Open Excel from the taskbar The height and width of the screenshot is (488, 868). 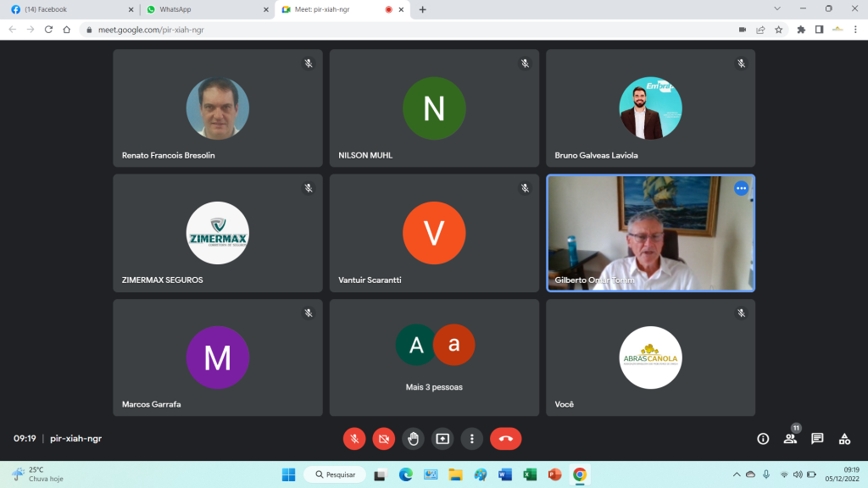point(530,474)
